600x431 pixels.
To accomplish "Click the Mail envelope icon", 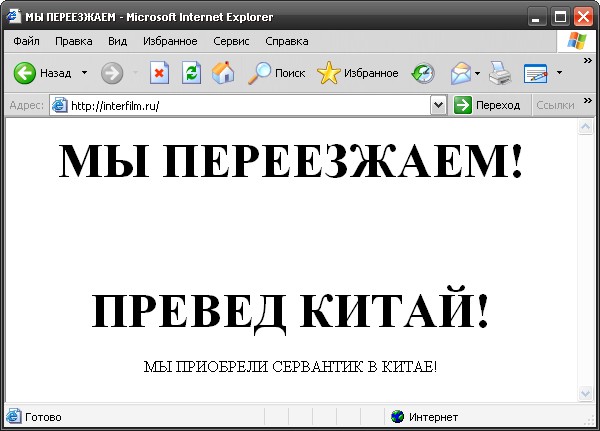I will point(461,73).
